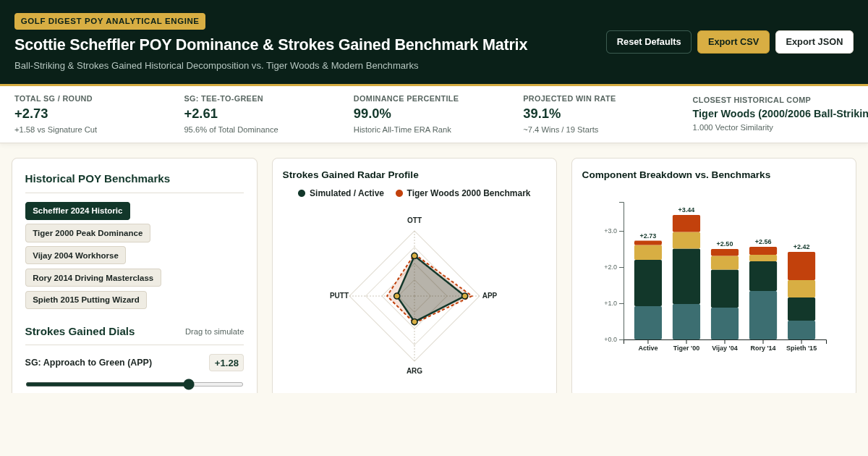Viewport: 868px width, 456px height.
Task: Export data with Export CSV button
Action: click(733, 42)
